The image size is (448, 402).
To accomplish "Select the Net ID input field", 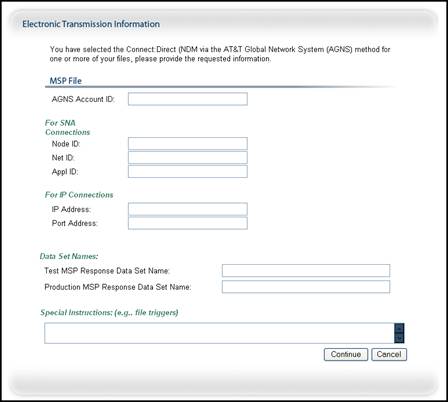I will pos(188,157).
